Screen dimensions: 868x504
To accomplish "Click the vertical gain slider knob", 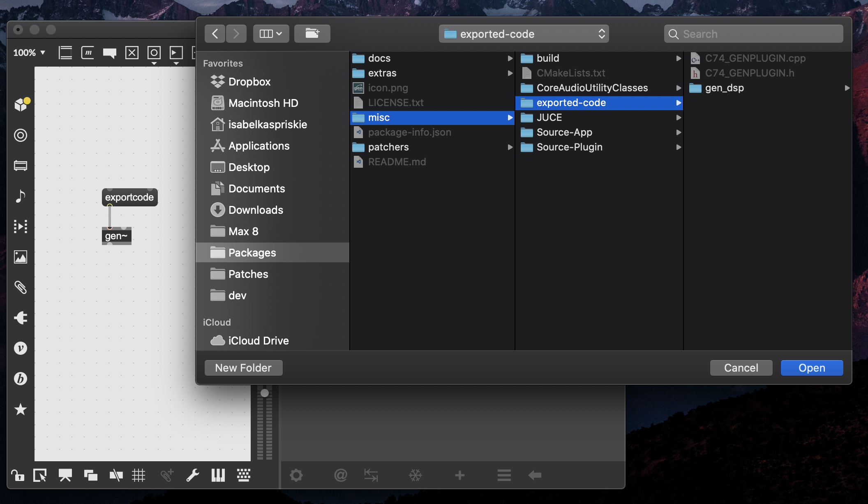I will (x=265, y=393).
